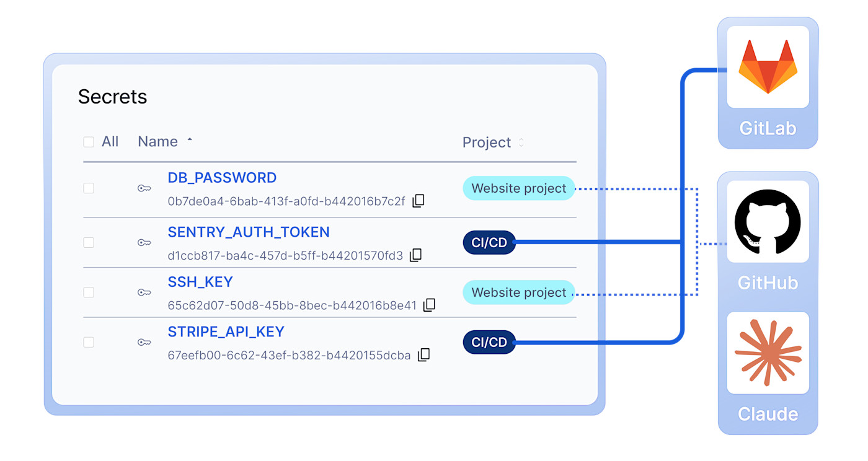Click the key icon beside STRIPE_API_KEY
The width and height of the screenshot is (868, 461).
[x=144, y=342]
